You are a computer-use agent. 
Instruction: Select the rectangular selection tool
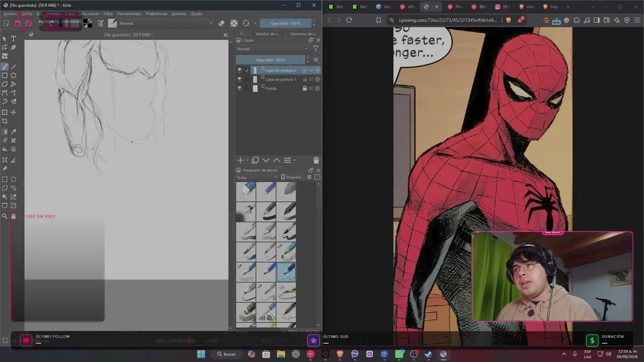tap(5, 179)
